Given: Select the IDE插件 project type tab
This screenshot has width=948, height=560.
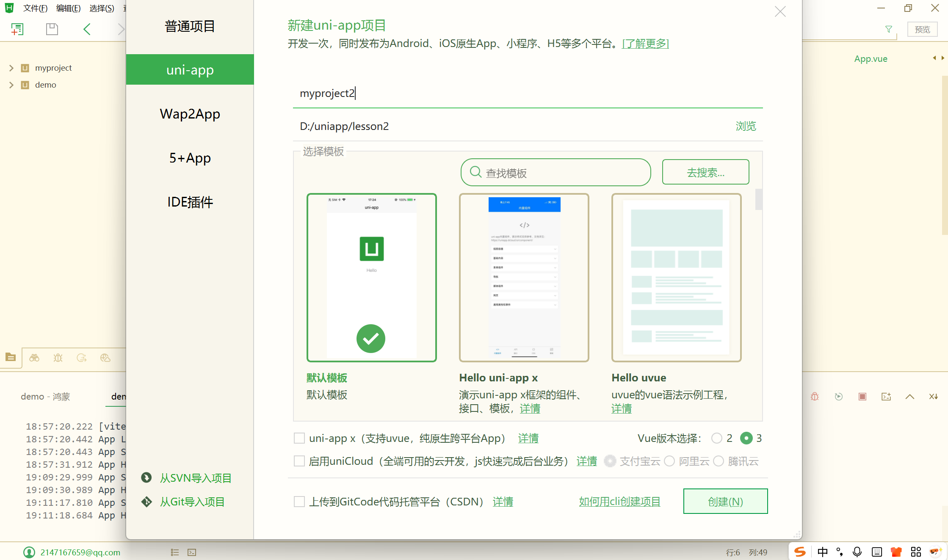Looking at the screenshot, I should coord(190,202).
